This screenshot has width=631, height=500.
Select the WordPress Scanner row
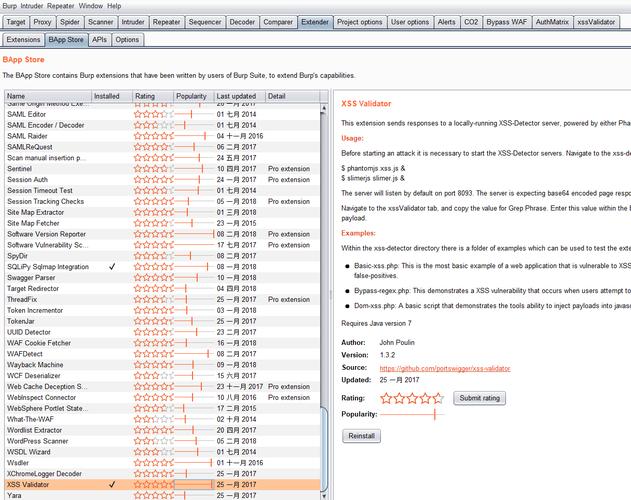tap(163, 441)
